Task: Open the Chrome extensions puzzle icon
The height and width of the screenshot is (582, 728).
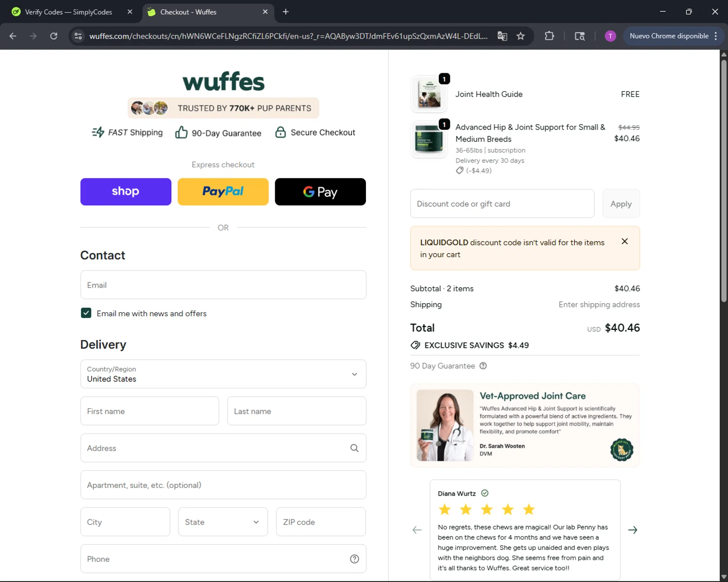Action: (549, 36)
